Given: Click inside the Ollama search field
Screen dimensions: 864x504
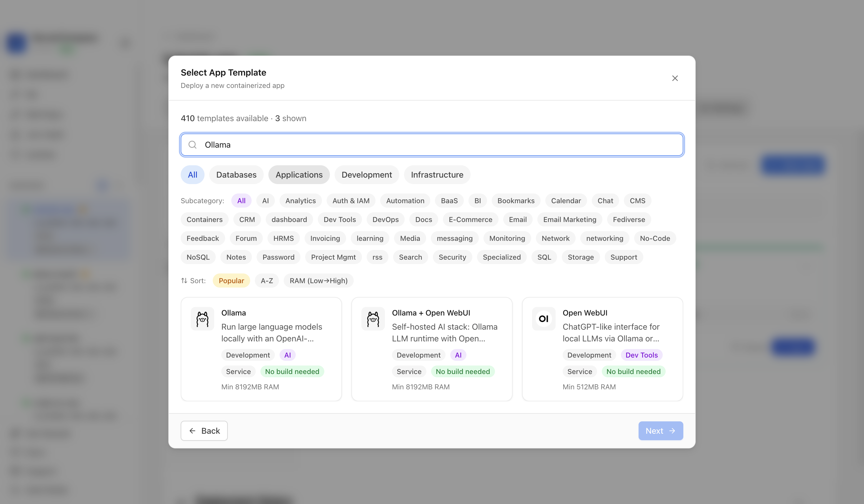Looking at the screenshot, I should point(432,145).
